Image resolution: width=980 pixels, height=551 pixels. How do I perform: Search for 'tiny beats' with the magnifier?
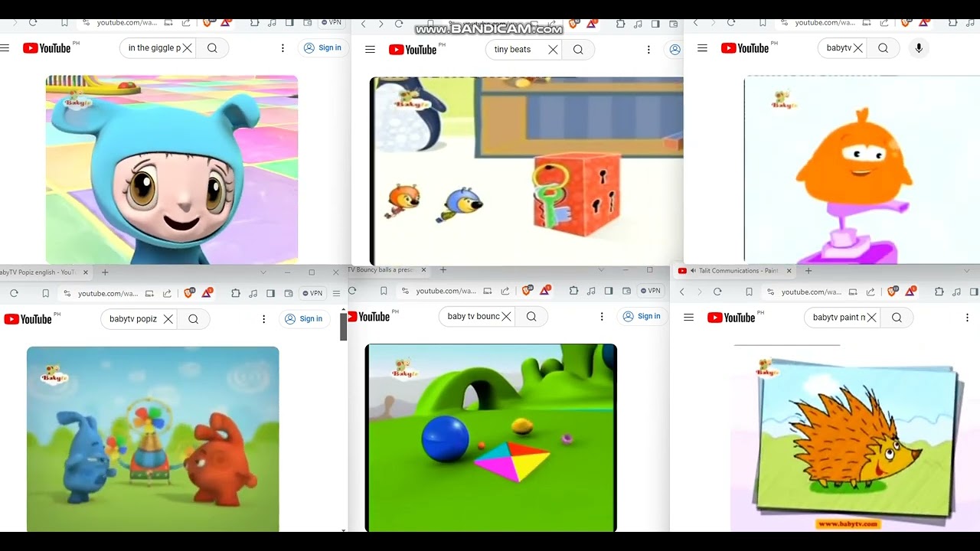coord(578,50)
